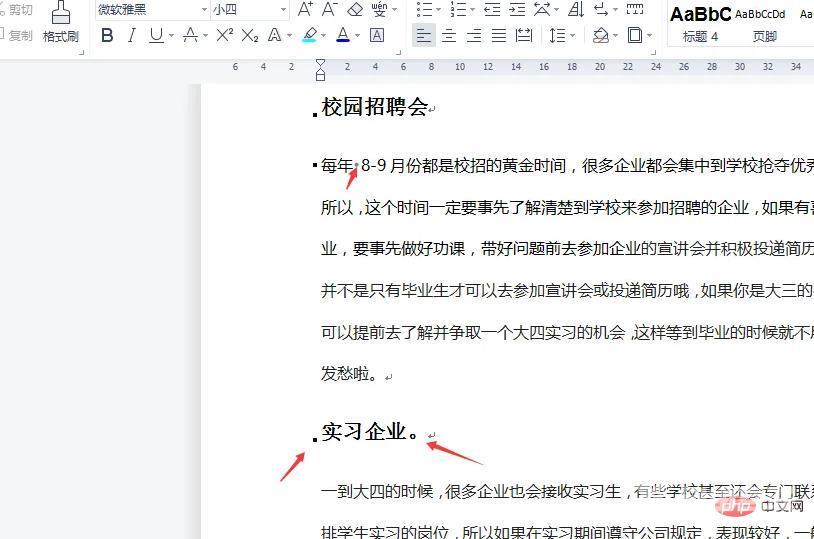Apply superscript X² formatting

click(225, 35)
